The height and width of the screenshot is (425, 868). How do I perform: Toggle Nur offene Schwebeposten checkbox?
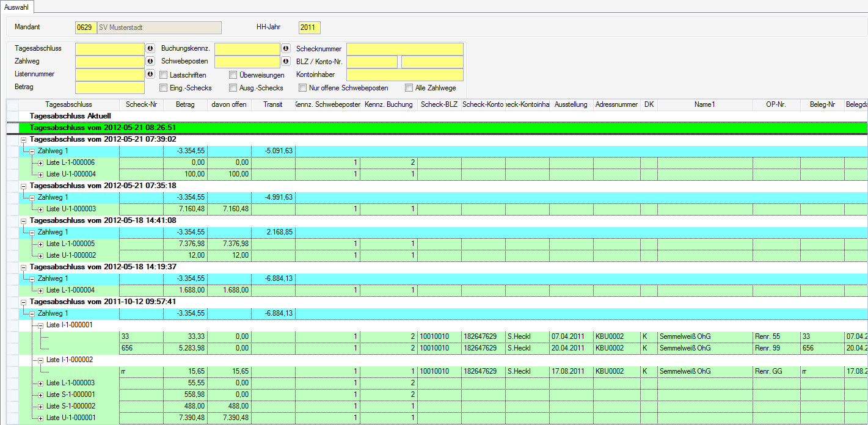(303, 88)
